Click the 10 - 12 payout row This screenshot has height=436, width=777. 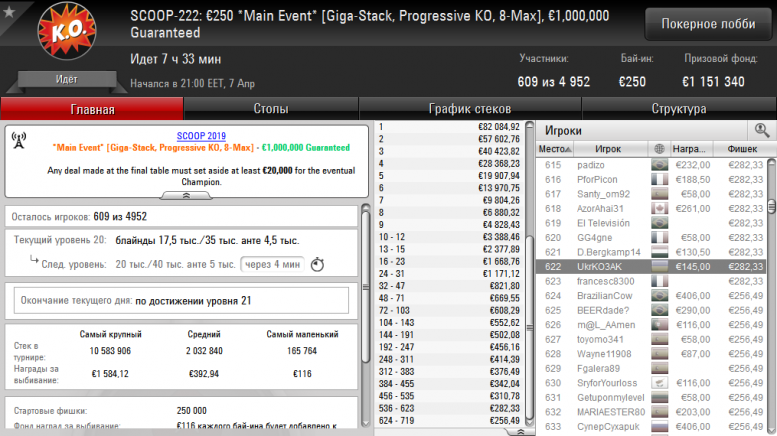[x=449, y=237]
